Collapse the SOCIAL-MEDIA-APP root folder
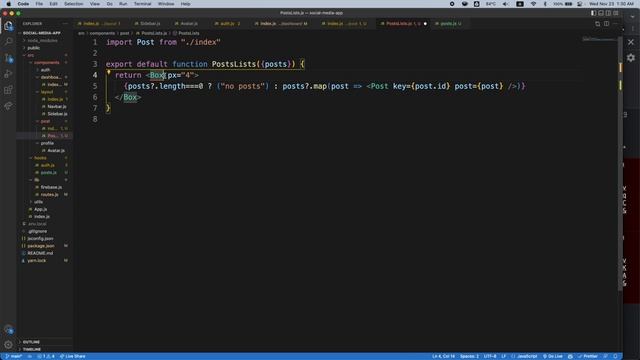 [x=41, y=33]
